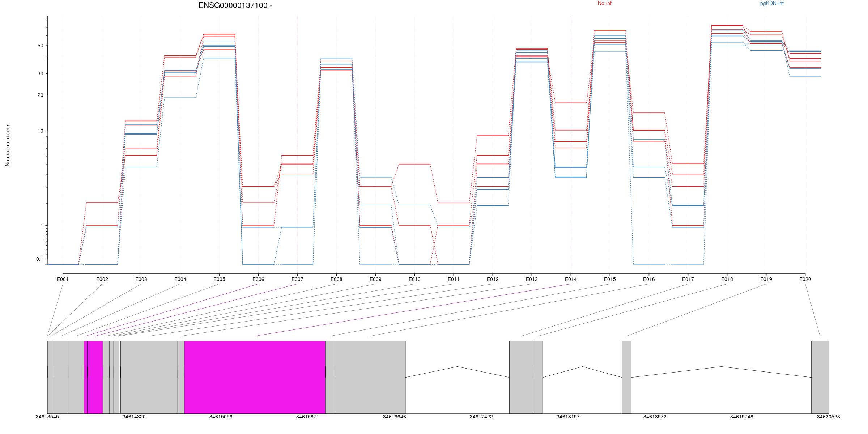The width and height of the screenshot is (868, 434).
Task: Select the pgKDN-inf legend label
Action: point(772,3)
